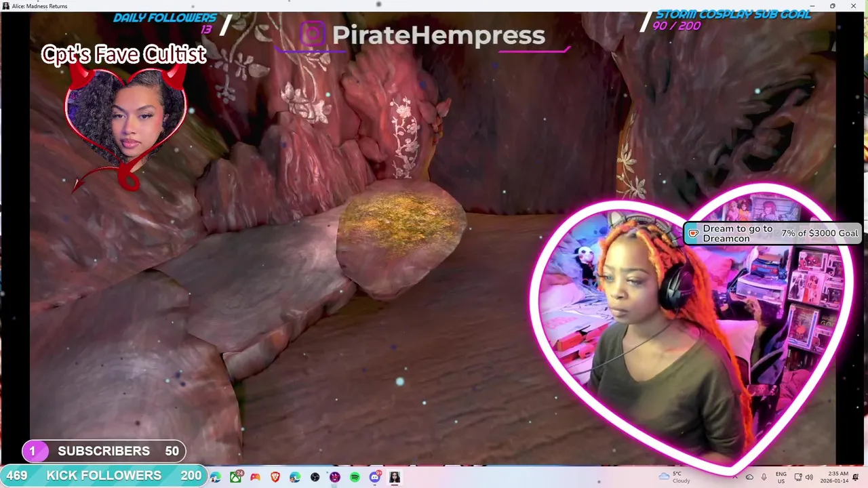
Task: Open Edge icon beside the OBS icon
Action: [295, 477]
